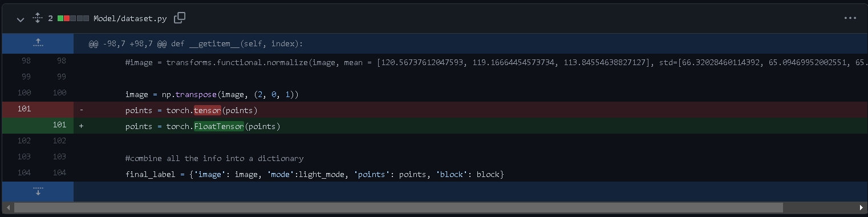Click the commented normalize line 98
Image resolution: width=868 pixels, height=217 pixels.
point(496,62)
